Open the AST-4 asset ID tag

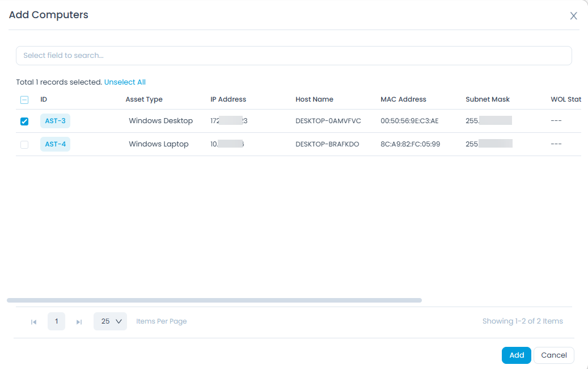[55, 144]
